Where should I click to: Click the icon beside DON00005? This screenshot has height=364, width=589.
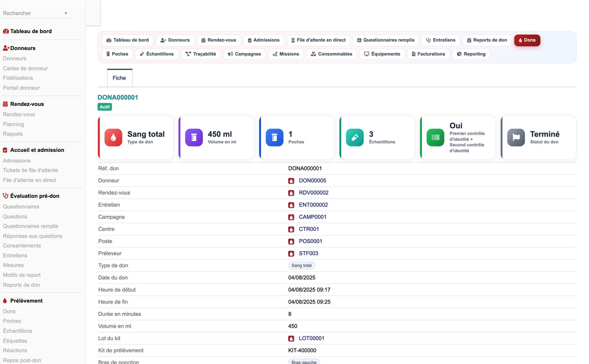(x=291, y=181)
